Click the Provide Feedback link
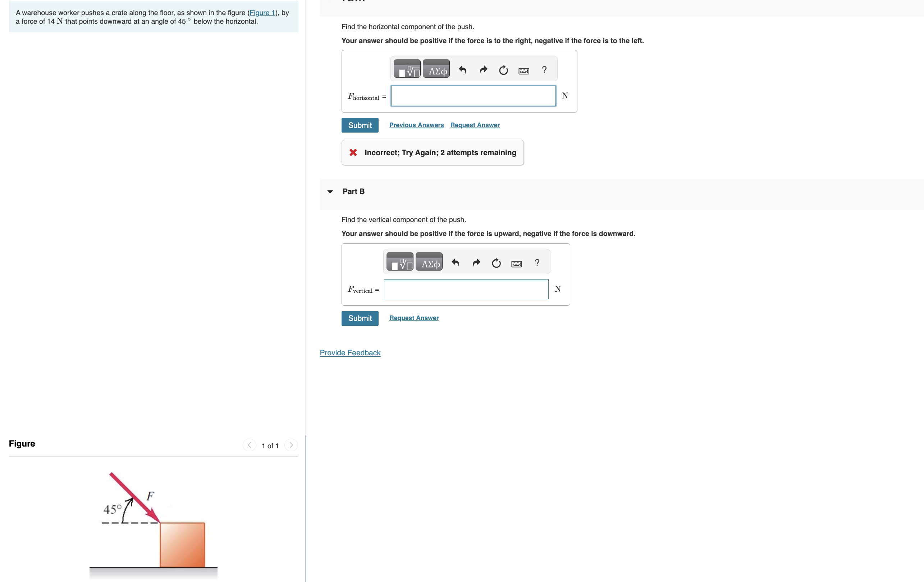This screenshot has height=582, width=924. (x=350, y=353)
